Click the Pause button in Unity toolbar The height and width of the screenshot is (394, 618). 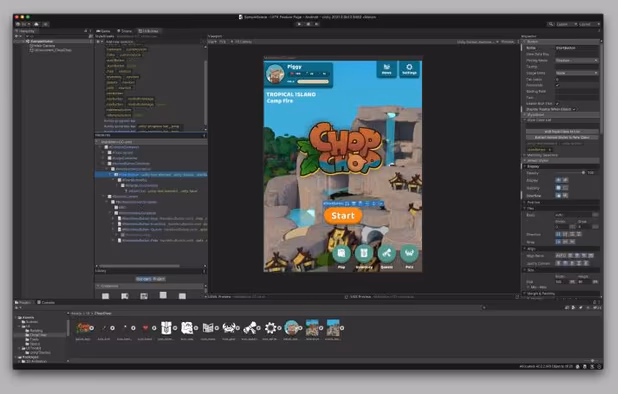[308, 24]
